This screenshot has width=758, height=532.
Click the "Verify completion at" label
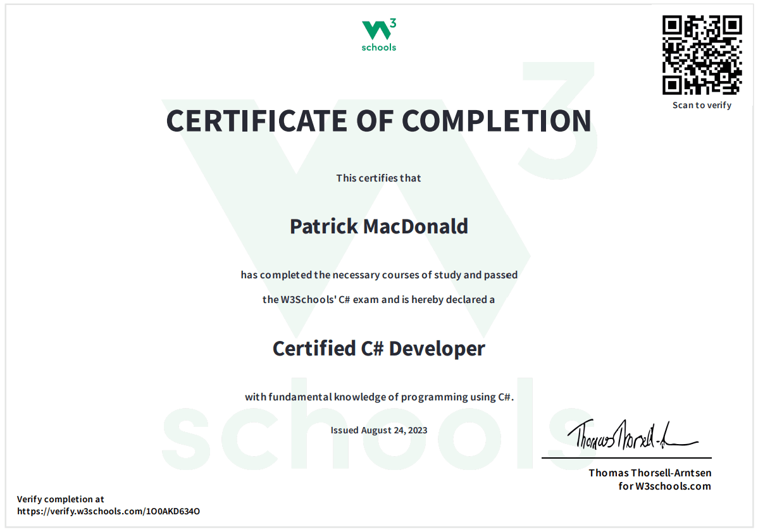pyautogui.click(x=60, y=499)
